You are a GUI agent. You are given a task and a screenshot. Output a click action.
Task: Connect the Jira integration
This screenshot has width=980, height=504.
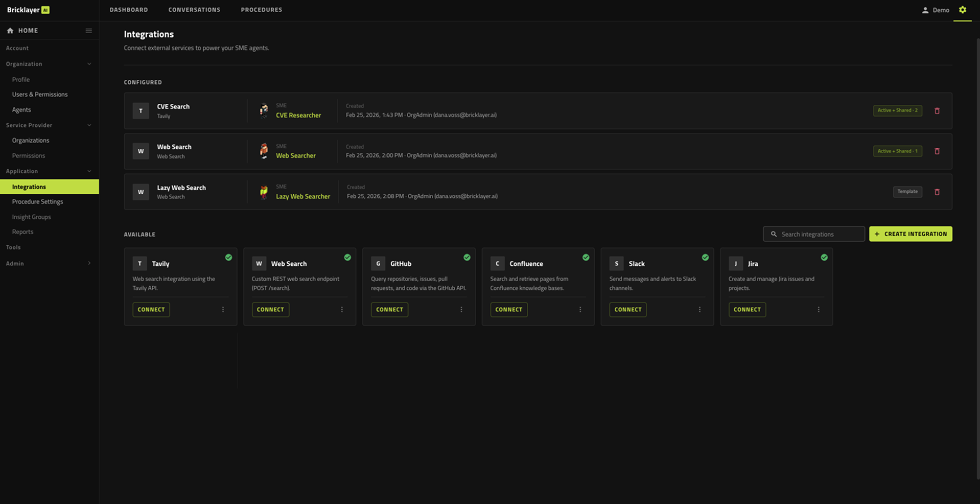747,310
